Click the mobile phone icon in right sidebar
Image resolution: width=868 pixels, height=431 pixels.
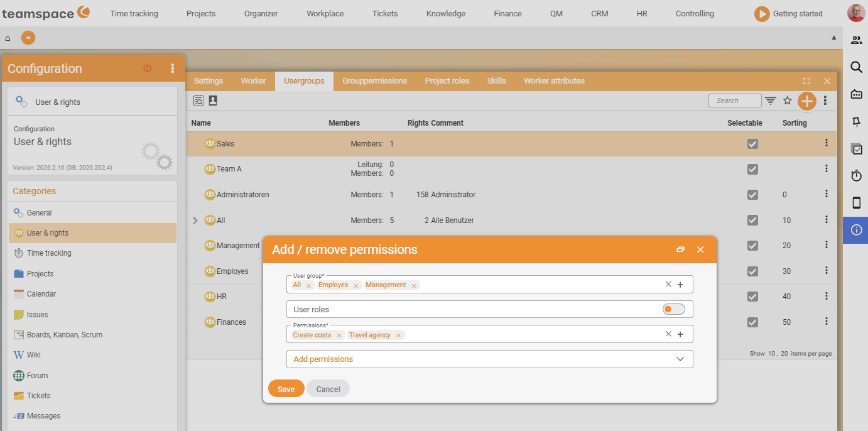click(x=856, y=203)
